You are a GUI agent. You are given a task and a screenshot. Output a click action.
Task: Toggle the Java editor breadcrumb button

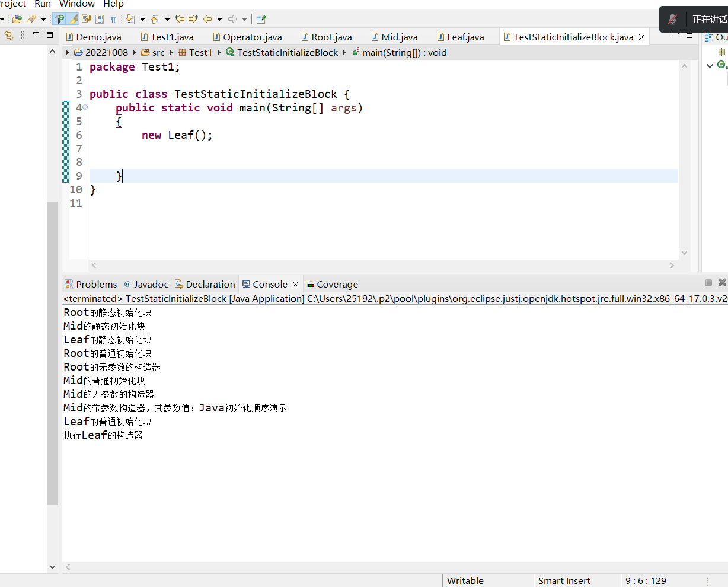click(60, 19)
